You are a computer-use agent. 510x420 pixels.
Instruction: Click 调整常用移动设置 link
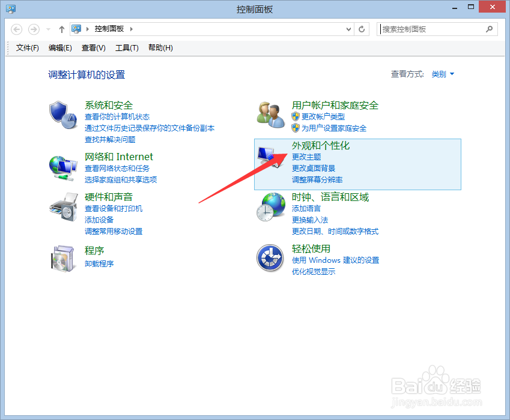(114, 231)
